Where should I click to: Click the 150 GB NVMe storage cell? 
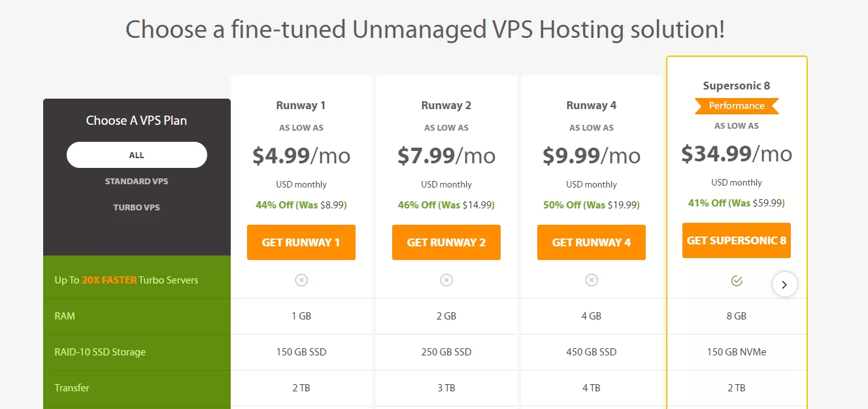[x=737, y=352]
